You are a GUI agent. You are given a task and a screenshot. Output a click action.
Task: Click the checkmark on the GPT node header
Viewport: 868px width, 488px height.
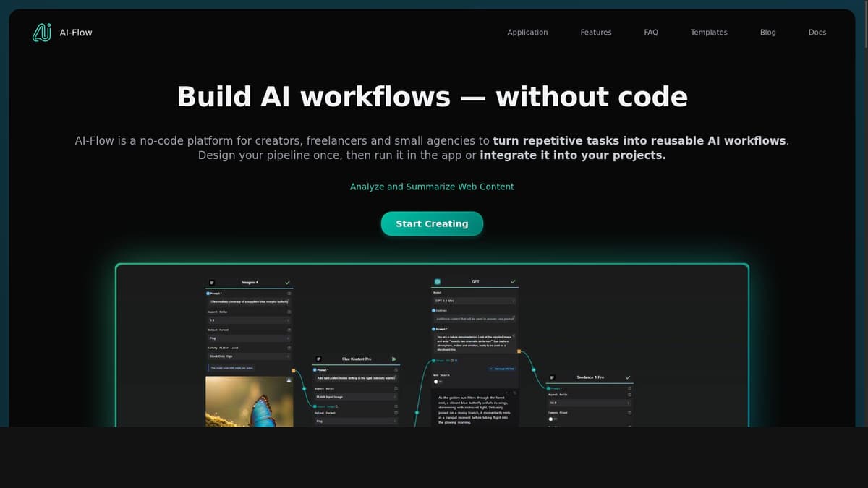coord(514,281)
